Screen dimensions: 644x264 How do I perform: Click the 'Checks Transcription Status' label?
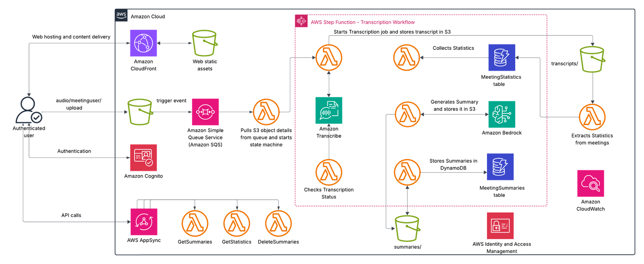(x=329, y=193)
